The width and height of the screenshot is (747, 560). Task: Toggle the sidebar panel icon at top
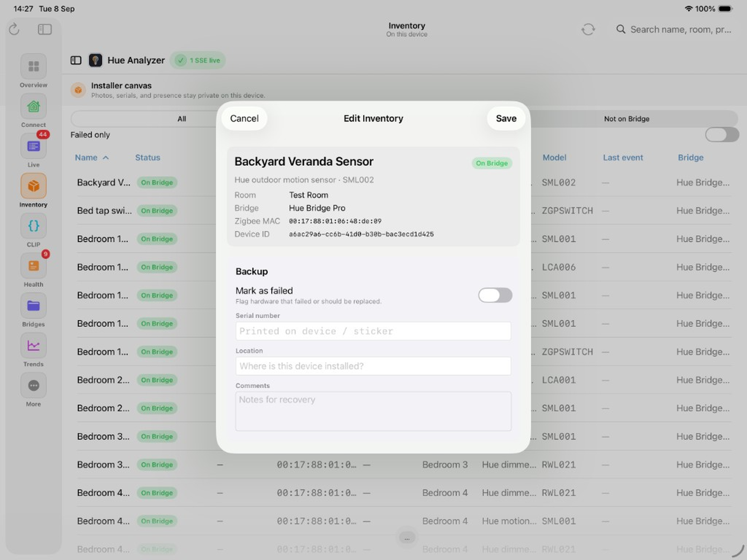[x=45, y=29]
